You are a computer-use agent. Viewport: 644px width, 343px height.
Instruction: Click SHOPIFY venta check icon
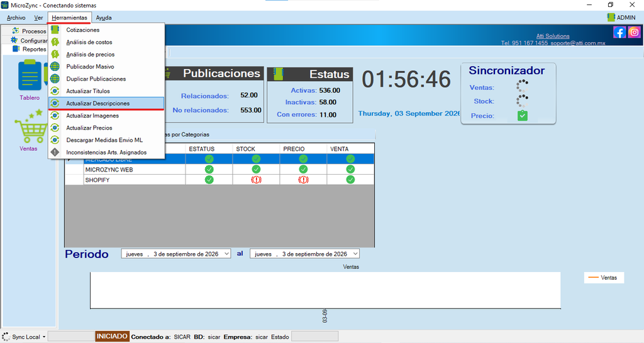350,180
